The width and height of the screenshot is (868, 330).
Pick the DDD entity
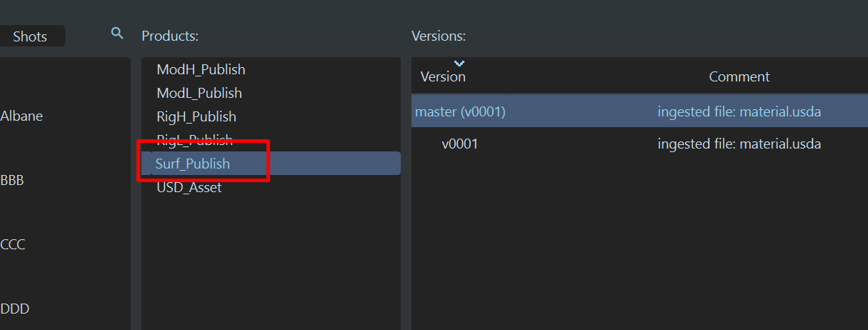pyautogui.click(x=15, y=309)
